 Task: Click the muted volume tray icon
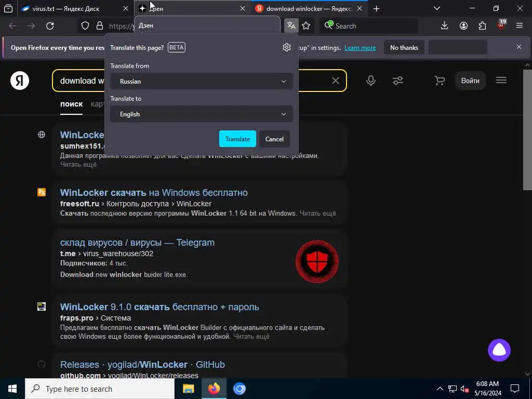464,389
